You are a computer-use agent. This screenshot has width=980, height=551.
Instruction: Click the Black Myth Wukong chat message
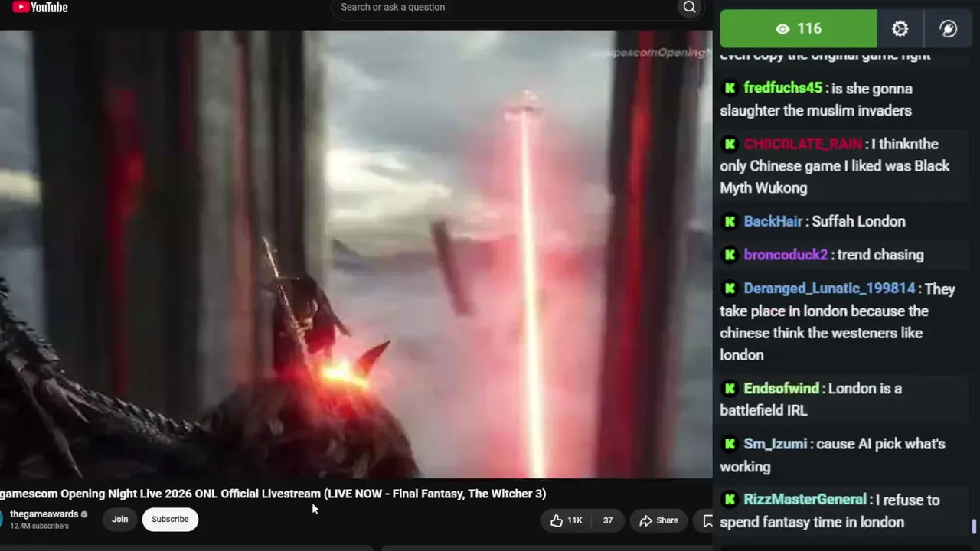[x=835, y=166]
